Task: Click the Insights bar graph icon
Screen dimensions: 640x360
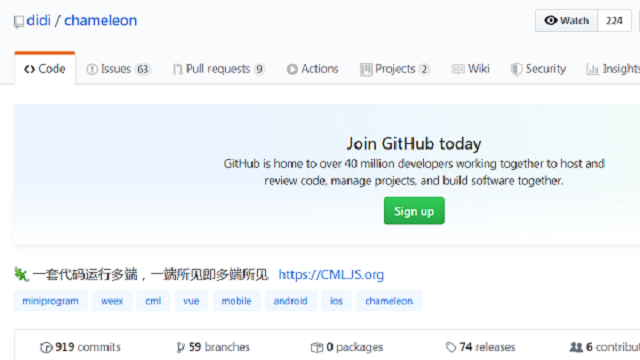Action: click(592, 69)
